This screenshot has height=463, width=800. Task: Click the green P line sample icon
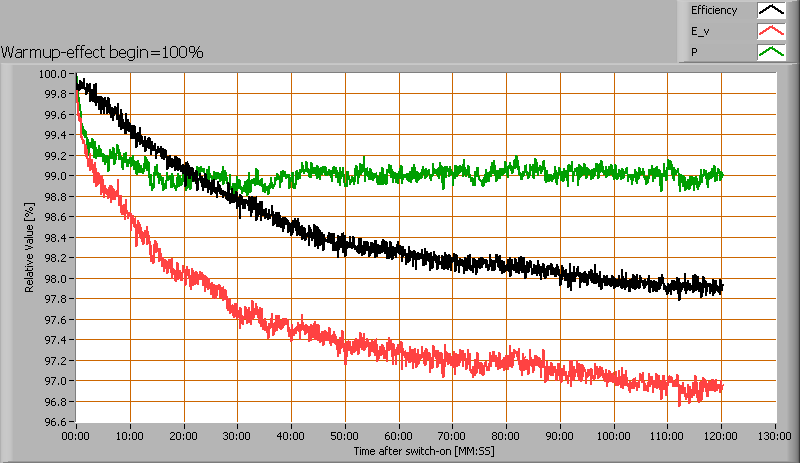tap(770, 51)
